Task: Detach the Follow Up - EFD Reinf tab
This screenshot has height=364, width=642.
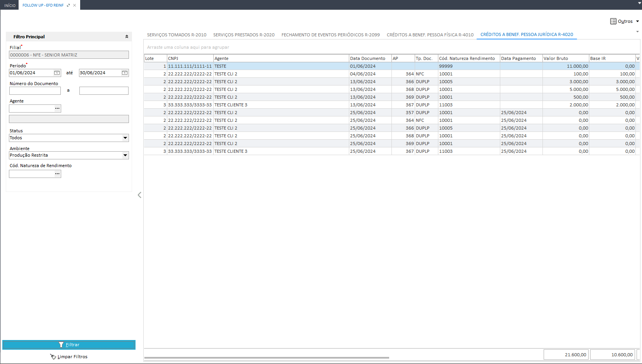Action: [x=69, y=5]
